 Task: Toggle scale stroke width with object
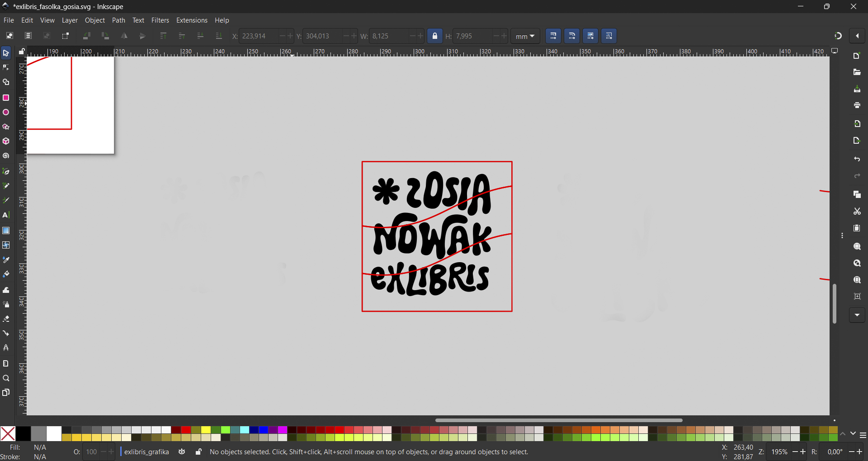553,36
